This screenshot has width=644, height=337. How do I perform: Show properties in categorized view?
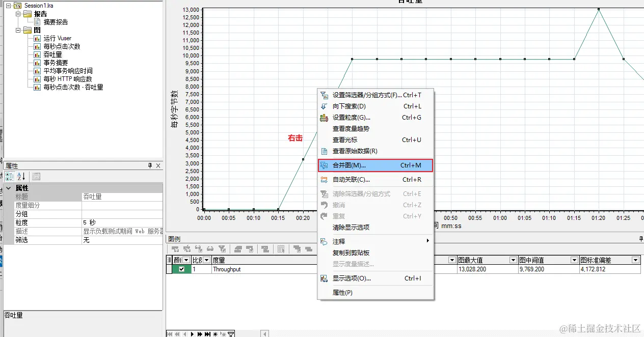[x=9, y=177]
